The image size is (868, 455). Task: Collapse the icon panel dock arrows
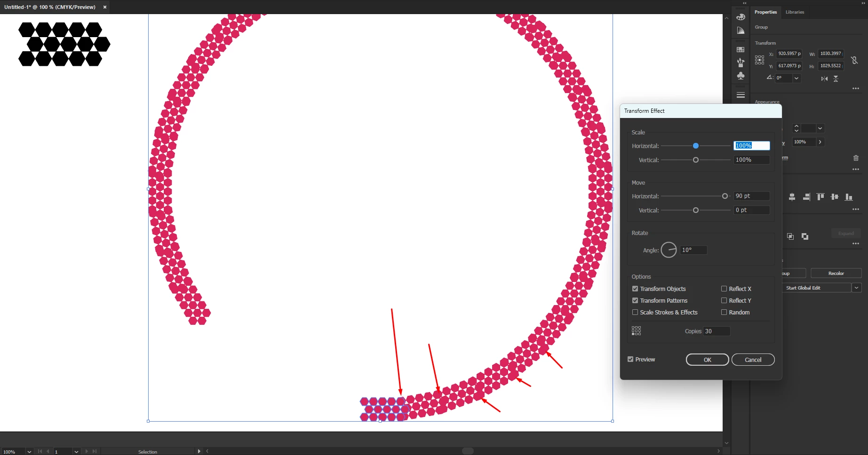744,3
